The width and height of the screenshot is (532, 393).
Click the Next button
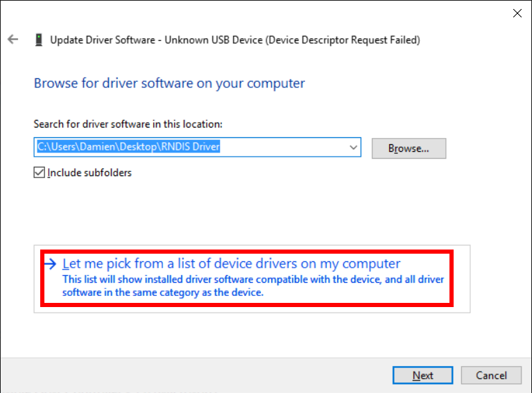coord(422,376)
